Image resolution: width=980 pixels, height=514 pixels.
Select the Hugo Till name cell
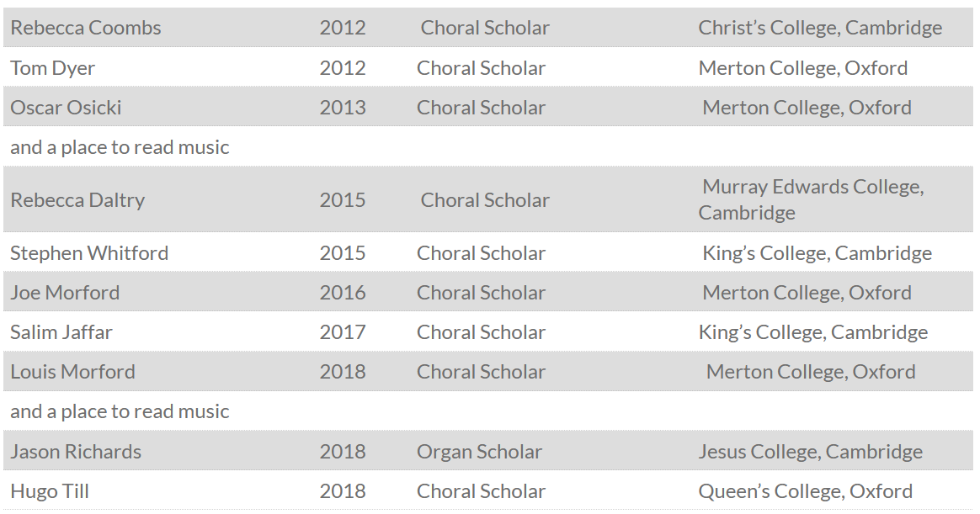pos(50,491)
